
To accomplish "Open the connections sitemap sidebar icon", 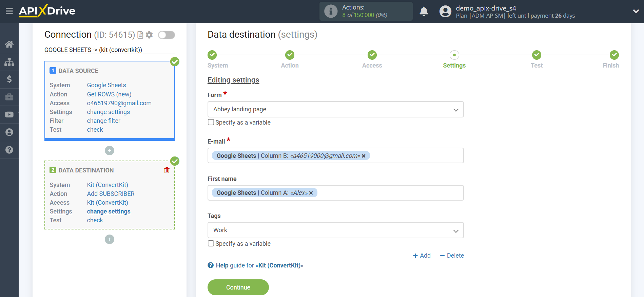I will click(9, 62).
